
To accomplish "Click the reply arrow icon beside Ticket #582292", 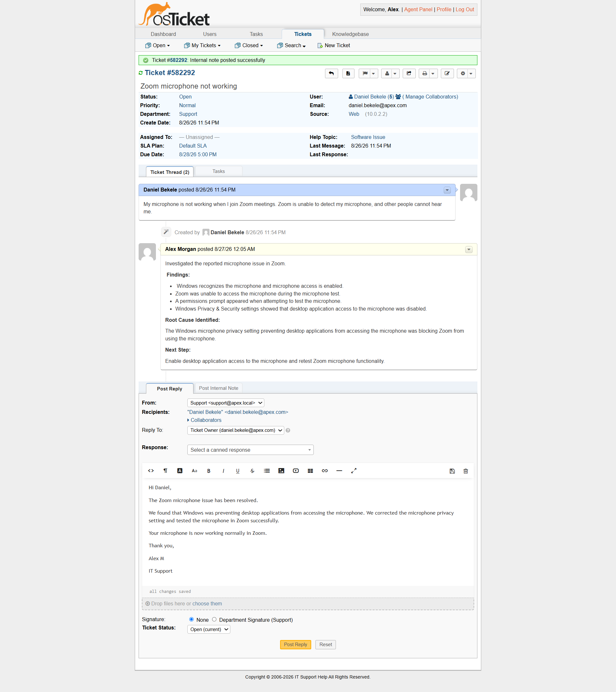I will pos(331,73).
